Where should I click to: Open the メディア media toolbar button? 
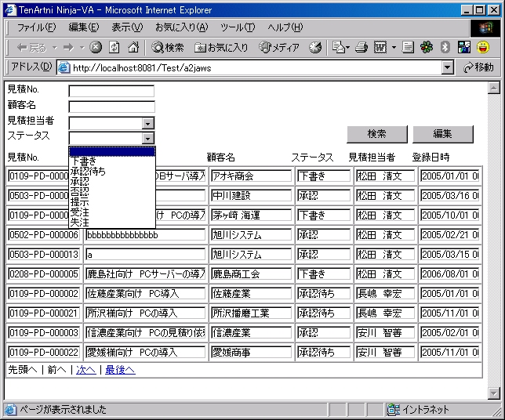(279, 47)
